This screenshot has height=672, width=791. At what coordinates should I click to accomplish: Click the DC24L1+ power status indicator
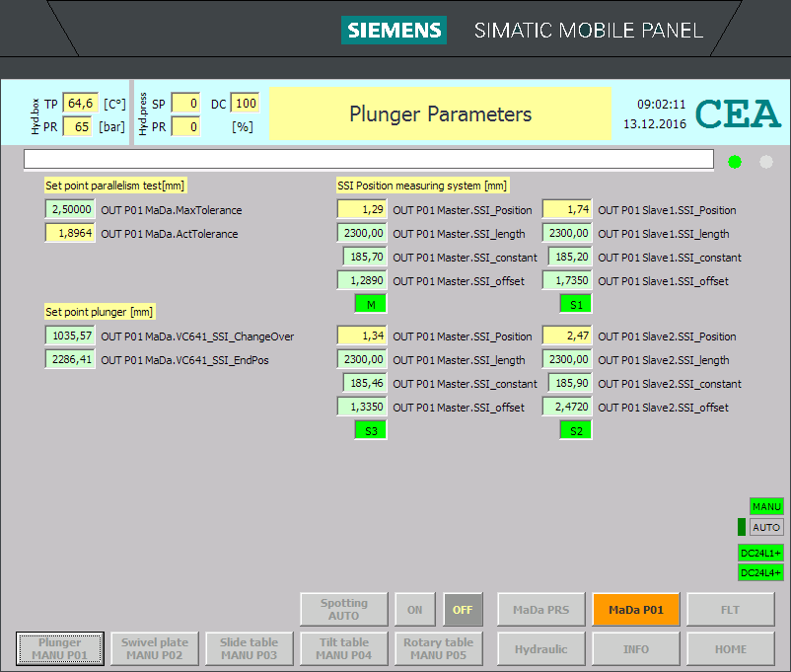click(x=760, y=553)
